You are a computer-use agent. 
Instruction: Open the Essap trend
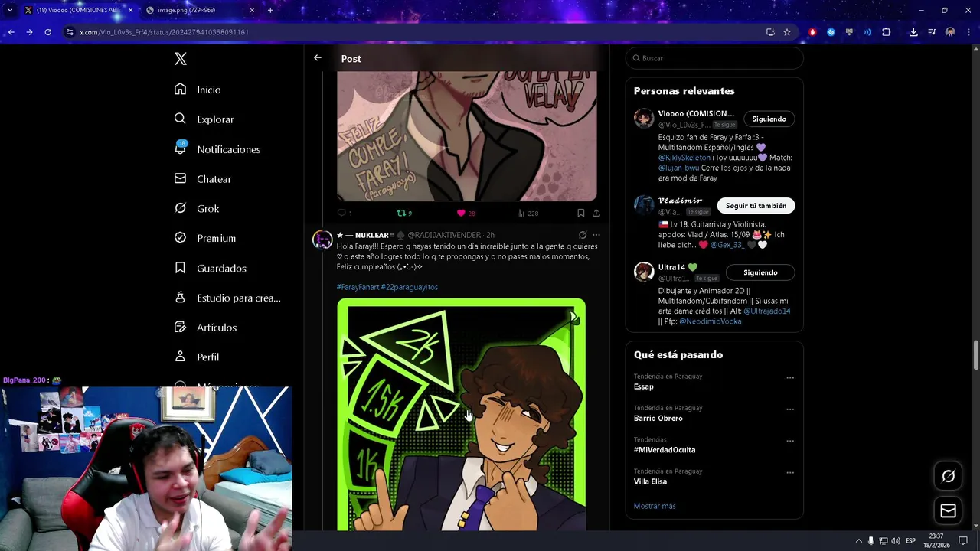tap(644, 386)
